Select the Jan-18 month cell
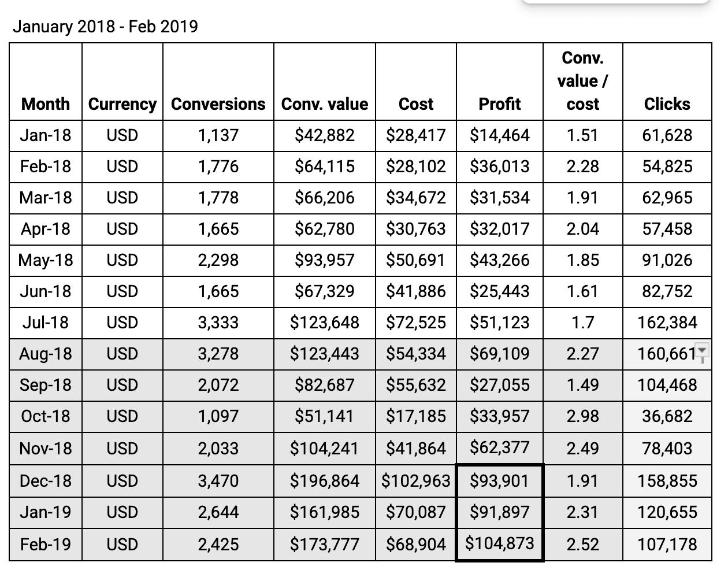This screenshot has width=728, height=570. (46, 135)
